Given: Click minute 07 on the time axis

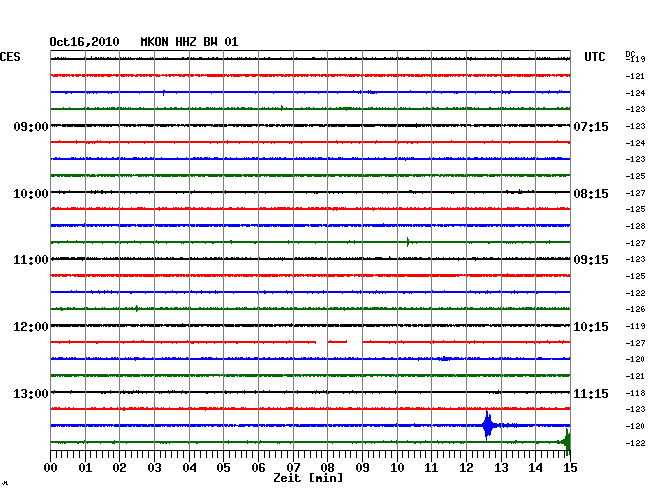Looking at the screenshot, I should [293, 468].
